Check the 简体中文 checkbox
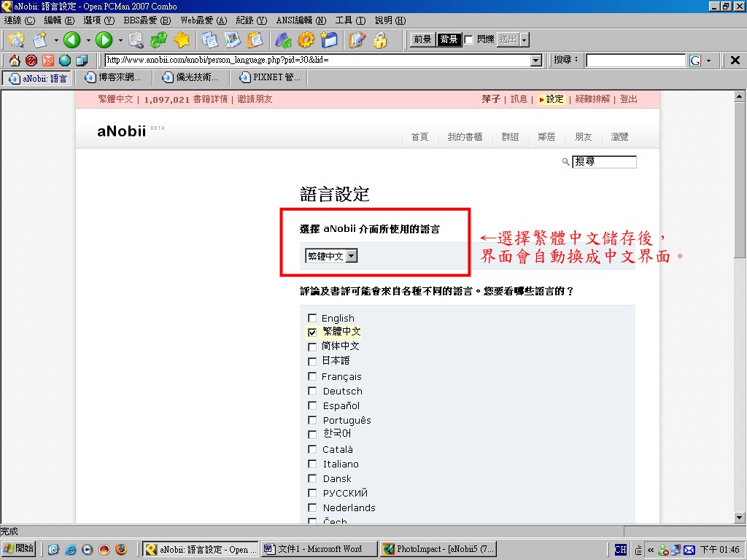This screenshot has height=560, width=747. [x=312, y=346]
